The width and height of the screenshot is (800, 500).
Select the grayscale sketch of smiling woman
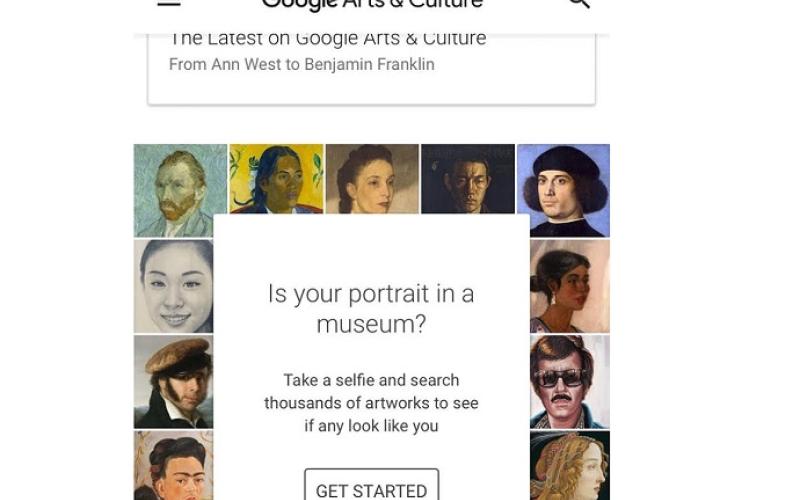point(173,286)
